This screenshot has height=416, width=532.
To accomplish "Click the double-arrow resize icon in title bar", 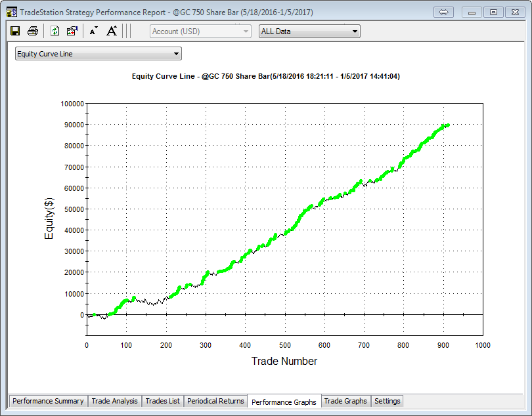I will [x=443, y=12].
